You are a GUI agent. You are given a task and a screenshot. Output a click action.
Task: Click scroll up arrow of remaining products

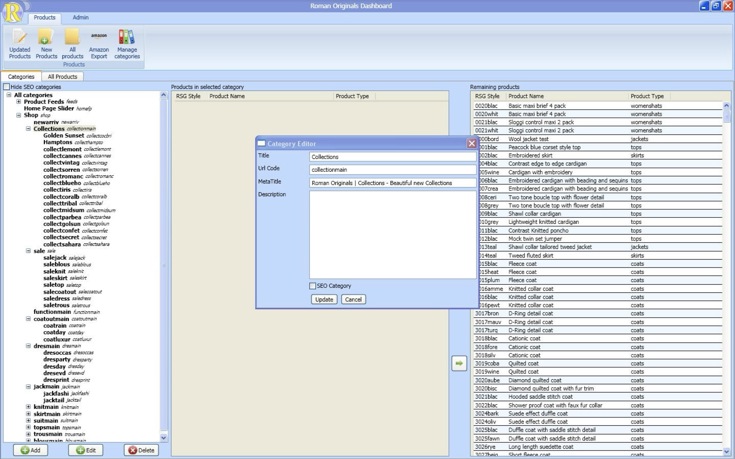click(727, 105)
